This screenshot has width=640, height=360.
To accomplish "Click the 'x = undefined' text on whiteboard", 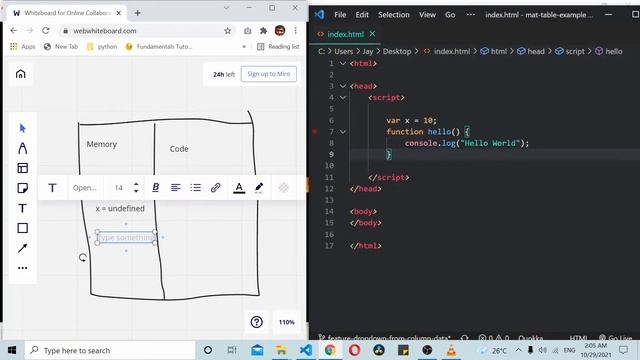I will (120, 209).
